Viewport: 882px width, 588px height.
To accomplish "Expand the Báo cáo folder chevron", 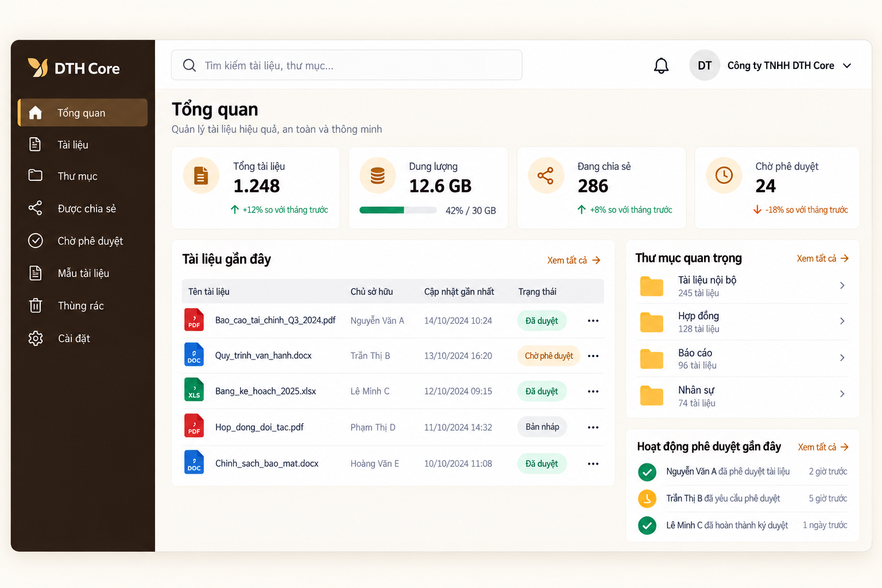I will (x=842, y=358).
